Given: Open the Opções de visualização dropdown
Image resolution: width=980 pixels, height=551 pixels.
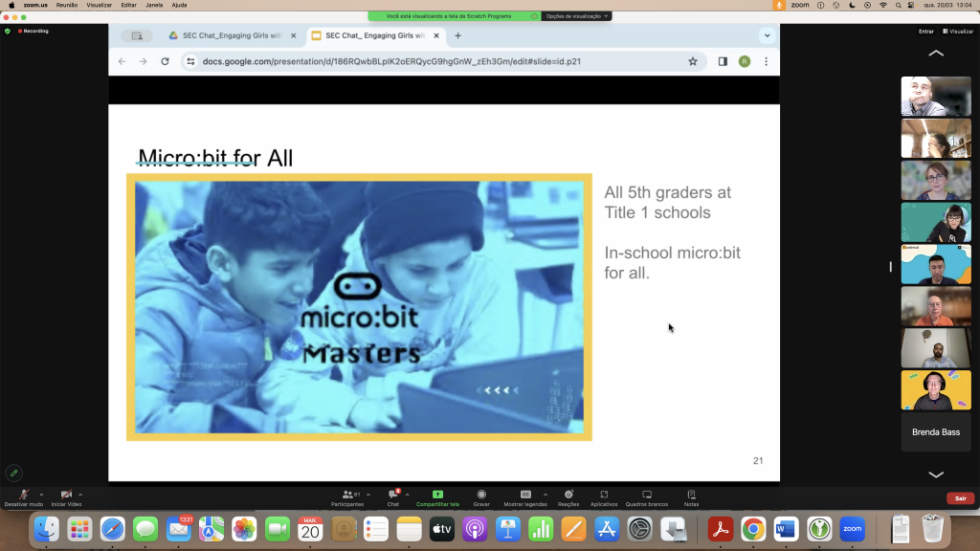Looking at the screenshot, I should (577, 16).
